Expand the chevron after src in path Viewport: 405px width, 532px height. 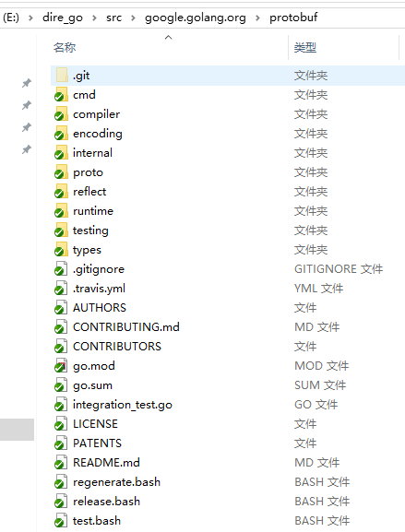[133, 18]
